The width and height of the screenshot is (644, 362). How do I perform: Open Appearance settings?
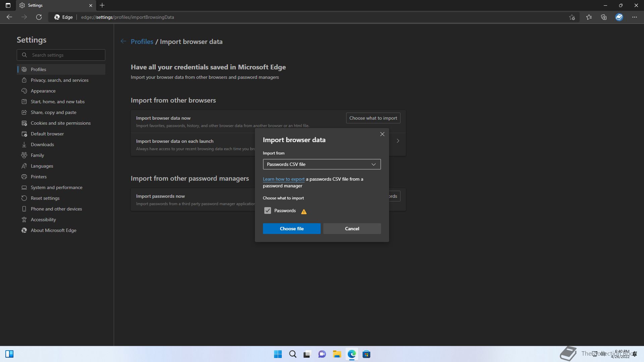[61, 91]
